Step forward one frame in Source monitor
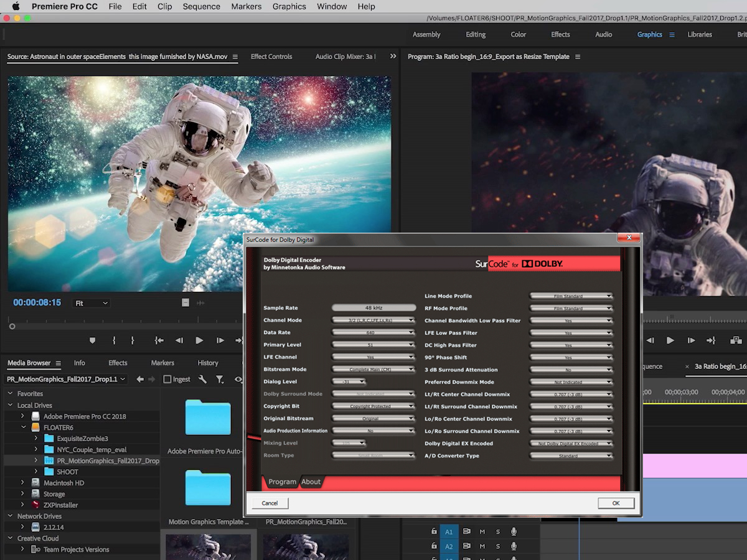Image resolution: width=747 pixels, height=560 pixels. click(x=220, y=340)
